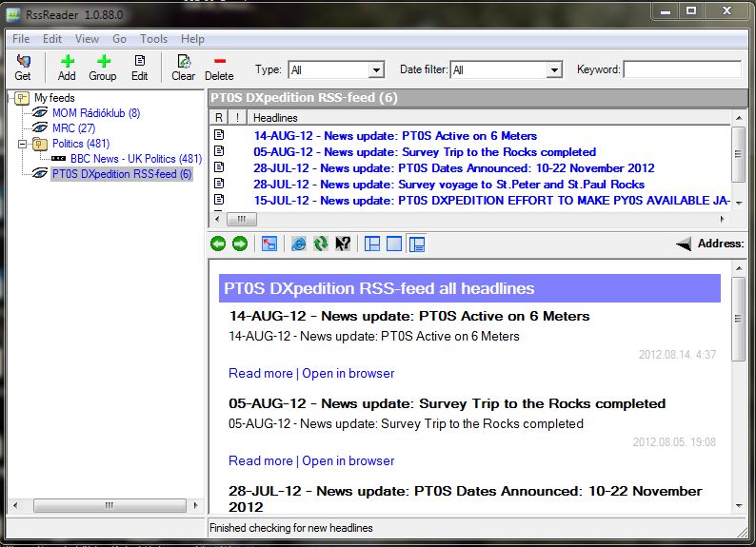This screenshot has height=547, width=756.
Task: Click in the Keyword input field
Action: pyautogui.click(x=683, y=69)
